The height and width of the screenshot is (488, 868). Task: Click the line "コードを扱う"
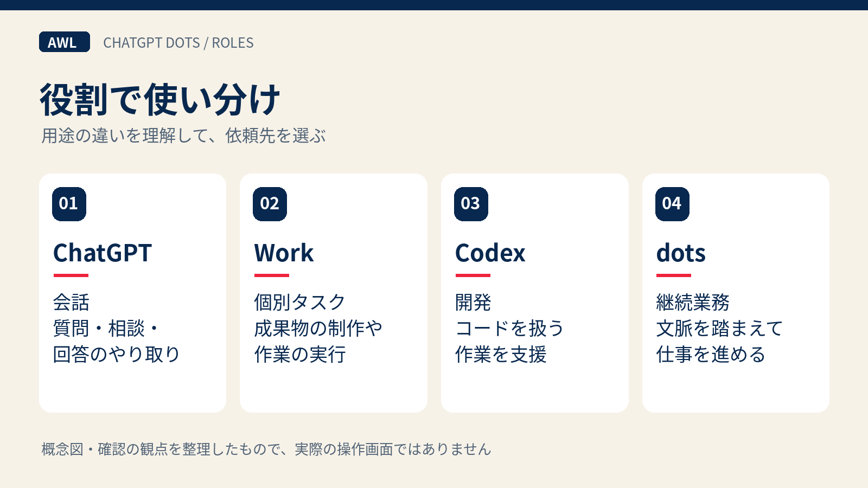[510, 329]
